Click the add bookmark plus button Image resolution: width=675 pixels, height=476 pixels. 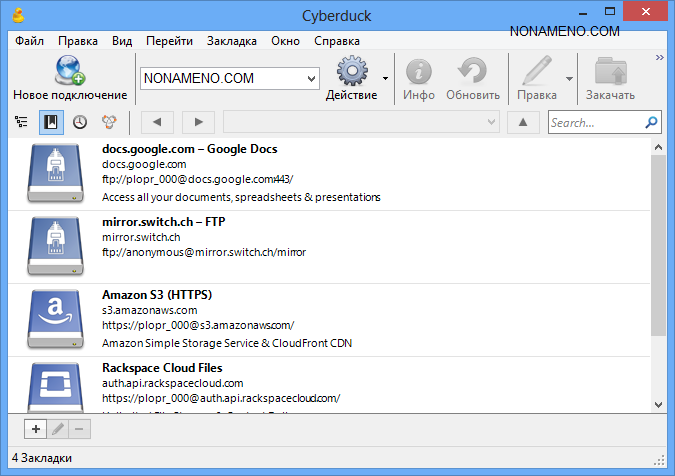click(35, 429)
